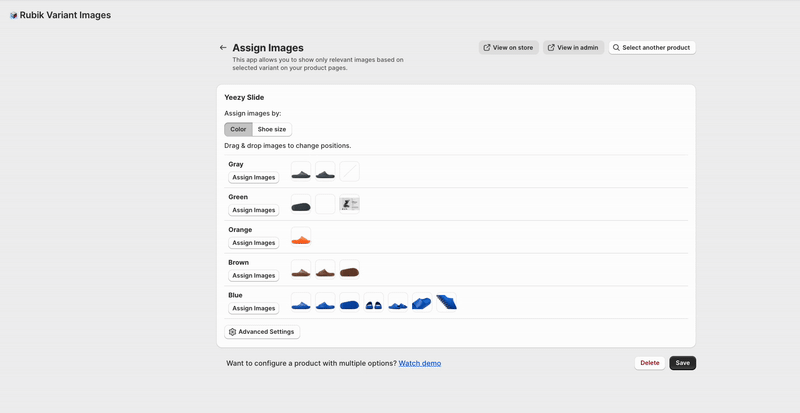The height and width of the screenshot is (413, 800).
Task: Open the Watch demo link
Action: pos(420,363)
